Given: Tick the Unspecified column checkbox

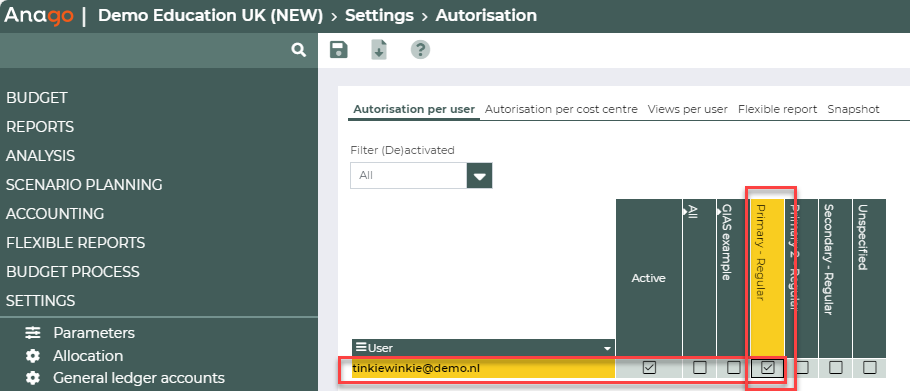Looking at the screenshot, I should click(x=869, y=367).
